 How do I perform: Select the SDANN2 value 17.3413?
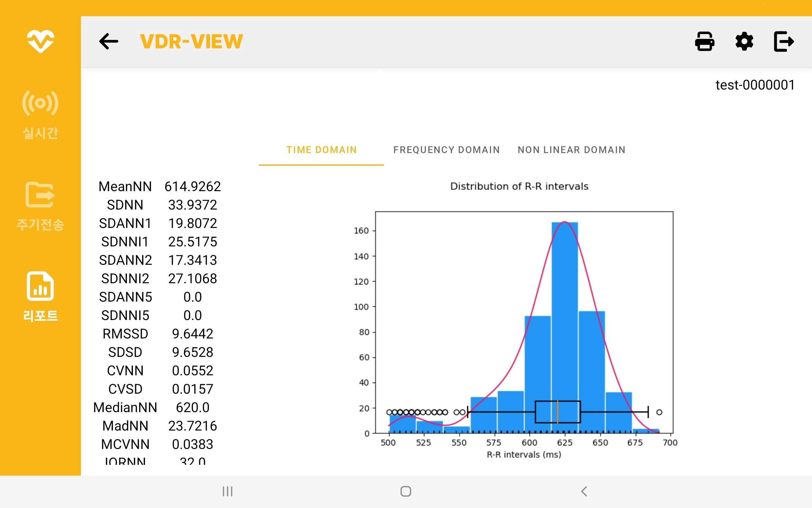[193, 260]
